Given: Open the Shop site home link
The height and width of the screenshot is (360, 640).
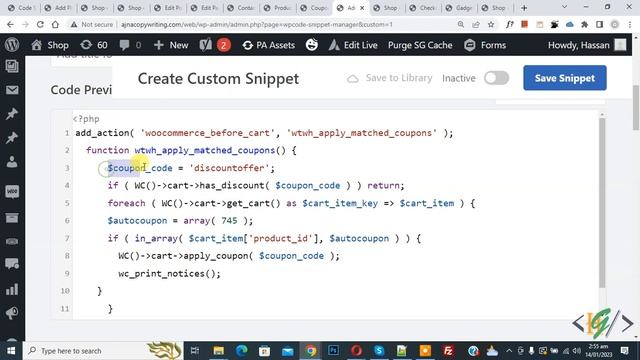Looking at the screenshot, I should 50,45.
